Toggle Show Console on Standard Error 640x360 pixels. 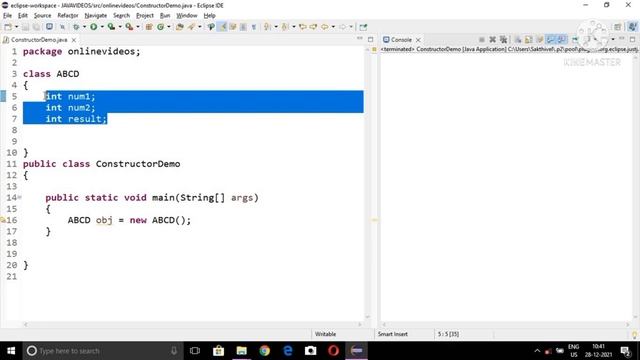coord(562,40)
